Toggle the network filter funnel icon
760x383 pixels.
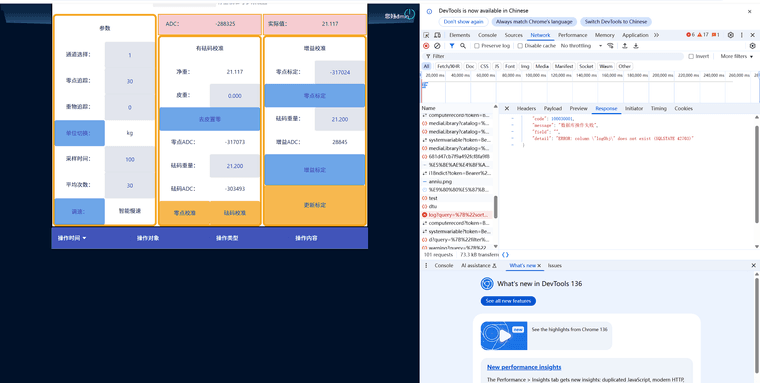452,46
